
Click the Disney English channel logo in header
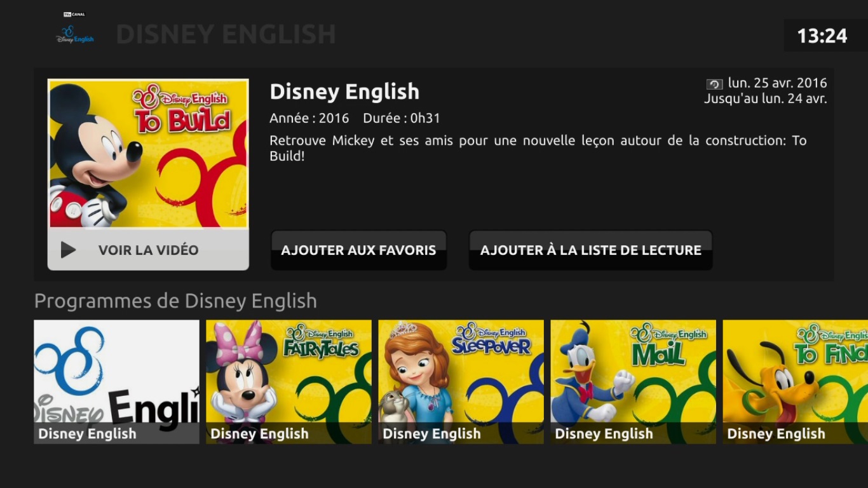pyautogui.click(x=75, y=34)
